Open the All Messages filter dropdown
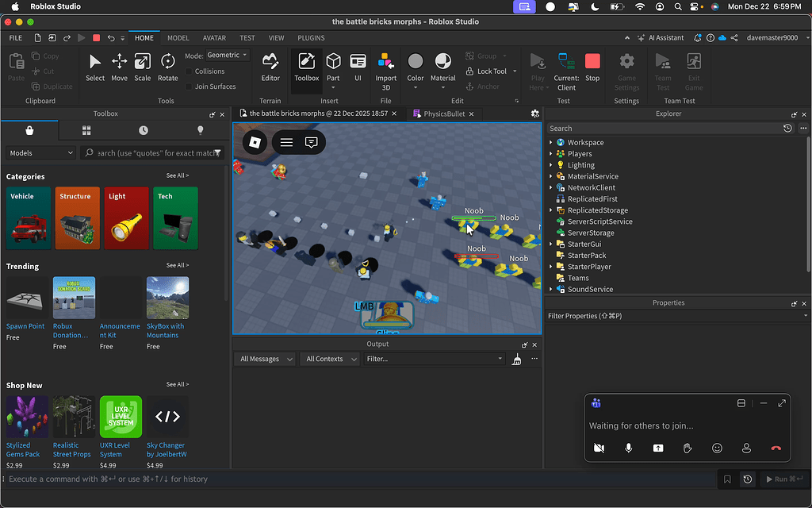 266,360
